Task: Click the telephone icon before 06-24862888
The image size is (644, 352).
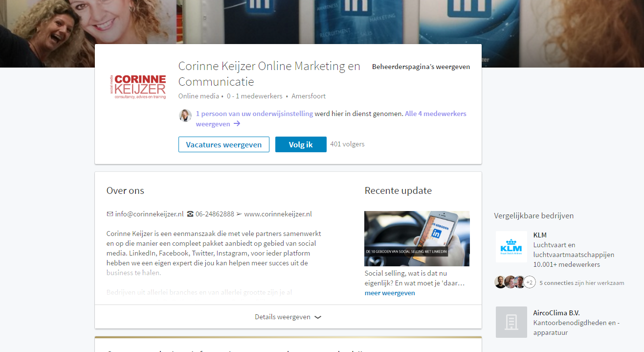Action: (x=190, y=214)
